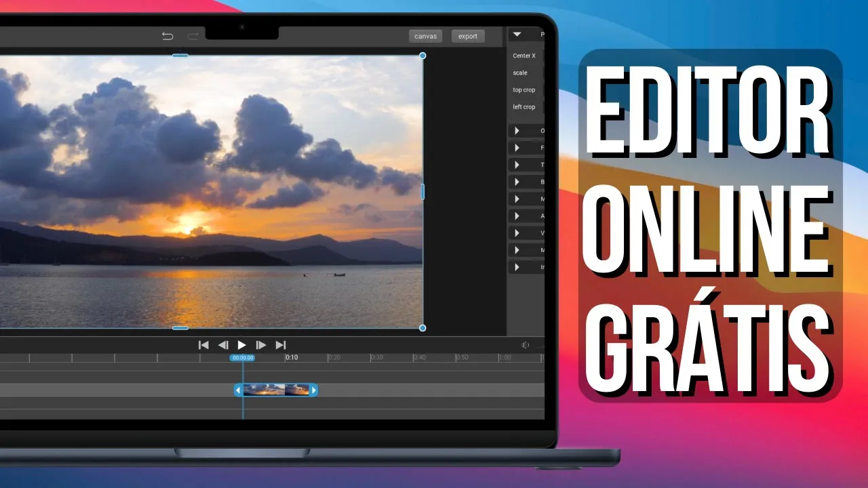Click the bottom-right corner resize handle
This screenshot has height=488, width=868.
(x=422, y=328)
